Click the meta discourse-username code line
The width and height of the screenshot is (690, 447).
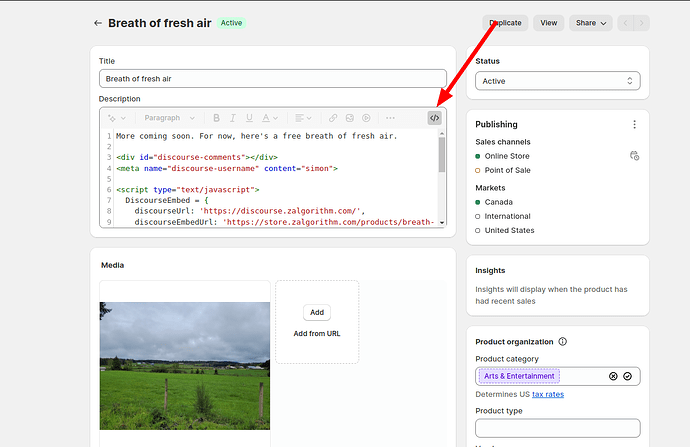click(x=227, y=168)
